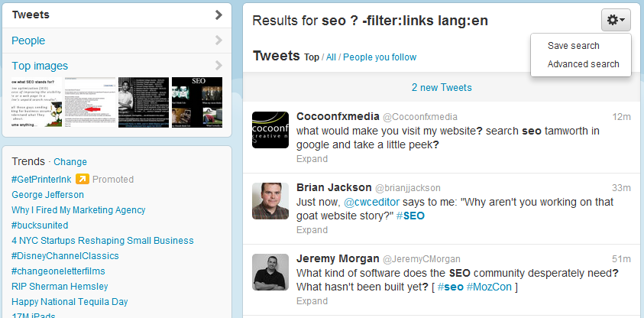Screen dimensions: 644x318
Task: Click the chevron arrow beside Top images
Action: coord(218,65)
